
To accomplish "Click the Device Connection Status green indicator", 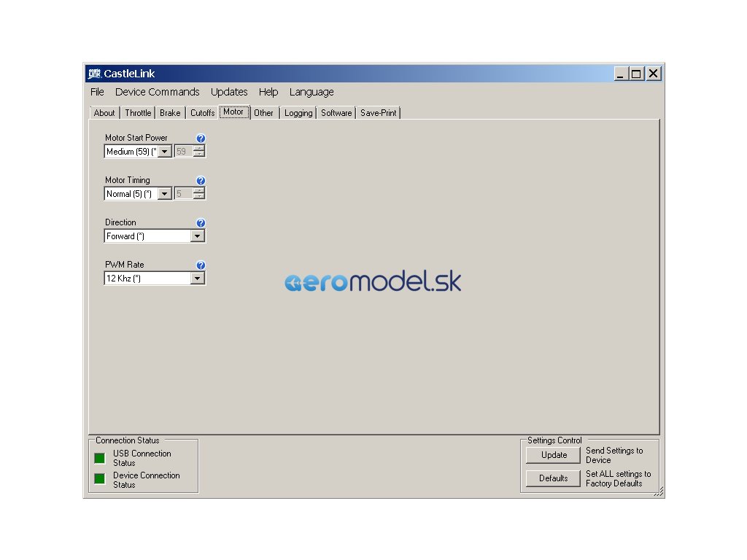I will [100, 479].
